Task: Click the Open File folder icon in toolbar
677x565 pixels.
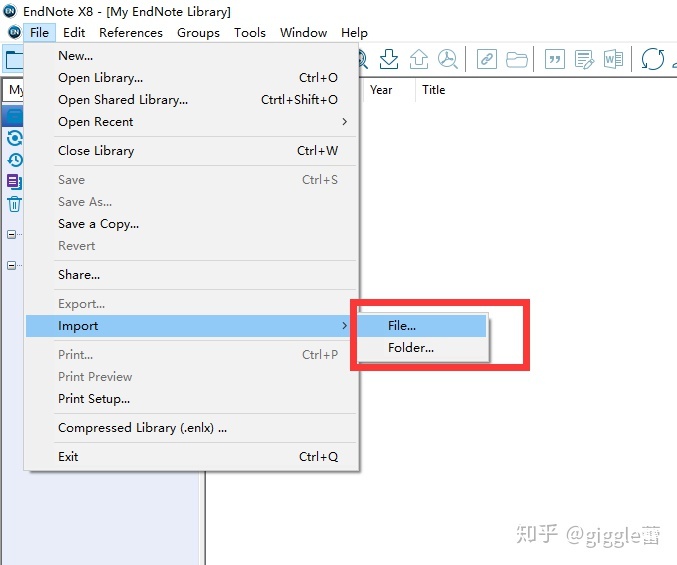Action: (x=516, y=59)
